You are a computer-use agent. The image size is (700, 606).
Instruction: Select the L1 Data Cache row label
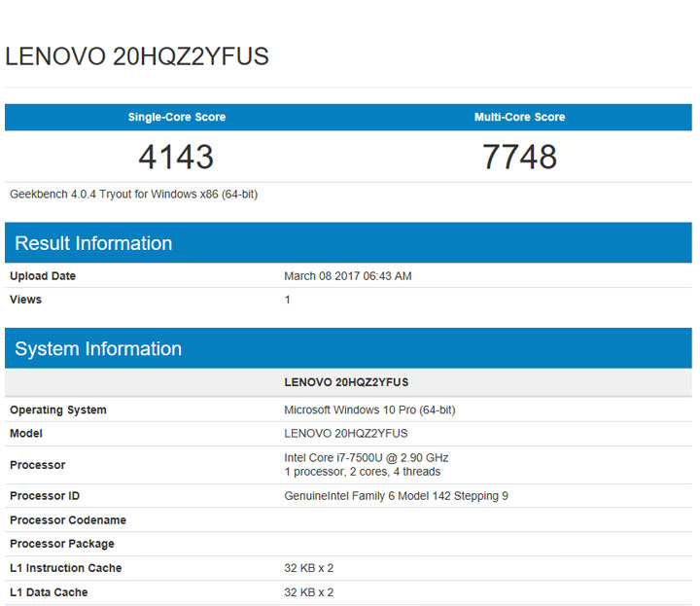pyautogui.click(x=49, y=592)
